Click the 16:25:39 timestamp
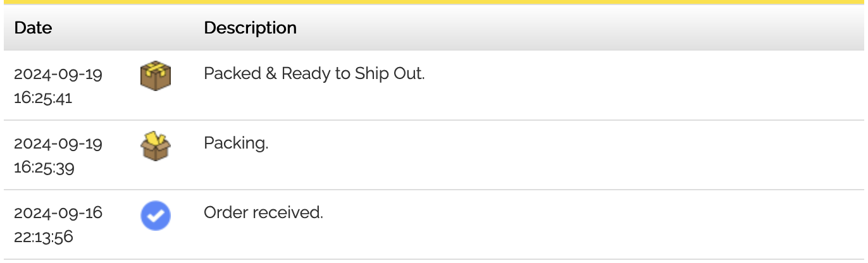 (44, 168)
